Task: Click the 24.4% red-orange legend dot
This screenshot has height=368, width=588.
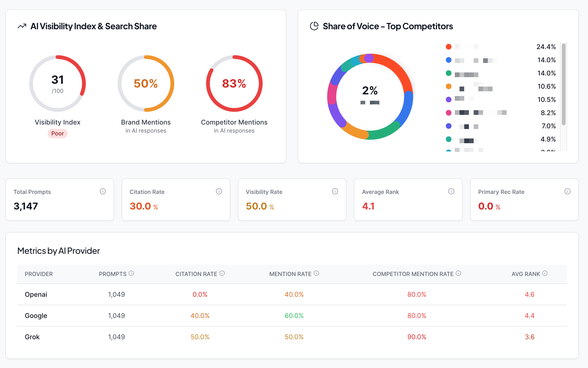Action: pyautogui.click(x=449, y=47)
